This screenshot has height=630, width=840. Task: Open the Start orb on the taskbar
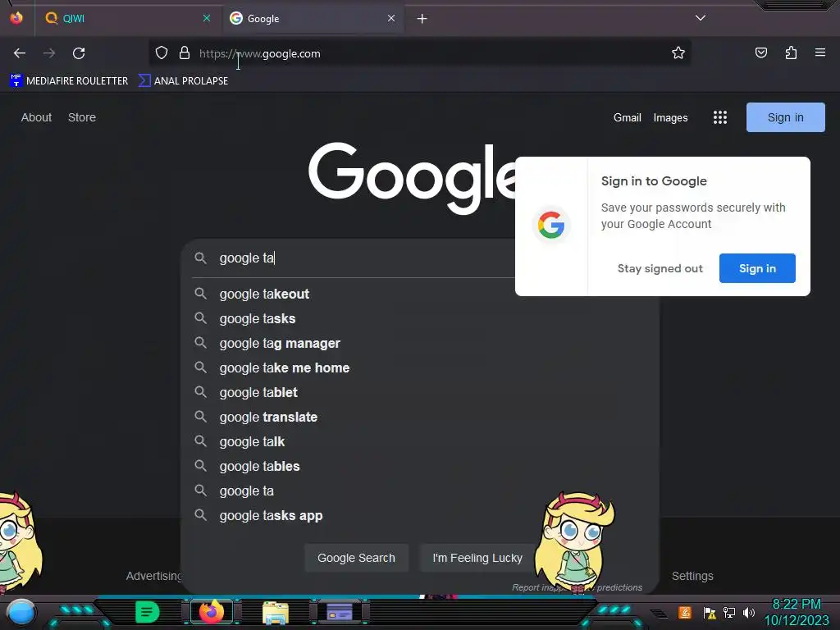click(21, 612)
